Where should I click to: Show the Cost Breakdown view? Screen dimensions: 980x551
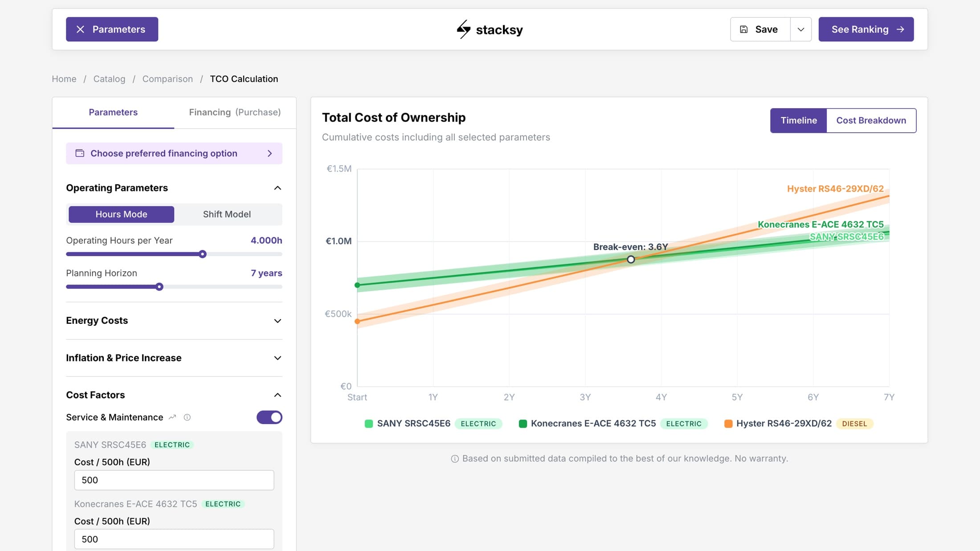click(871, 120)
